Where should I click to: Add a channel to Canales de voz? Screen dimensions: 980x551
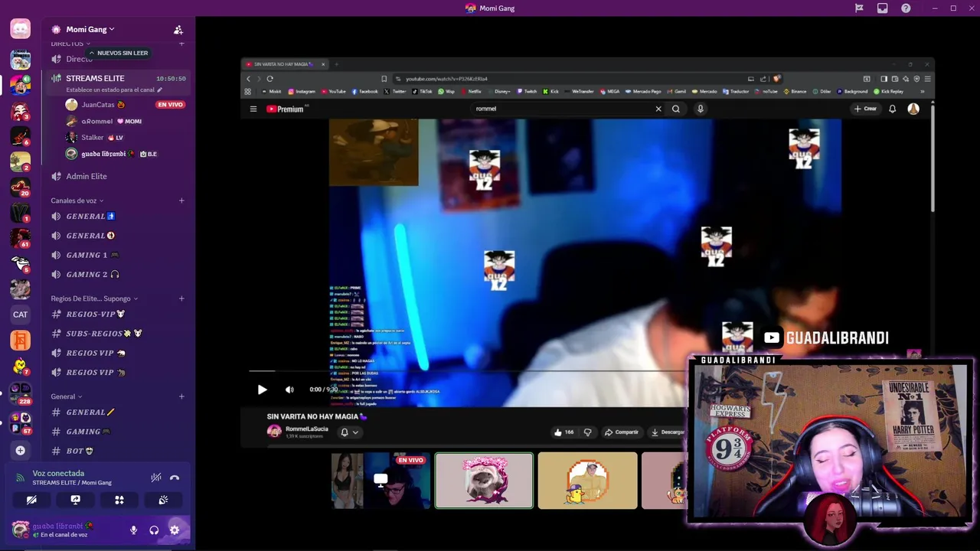click(181, 201)
